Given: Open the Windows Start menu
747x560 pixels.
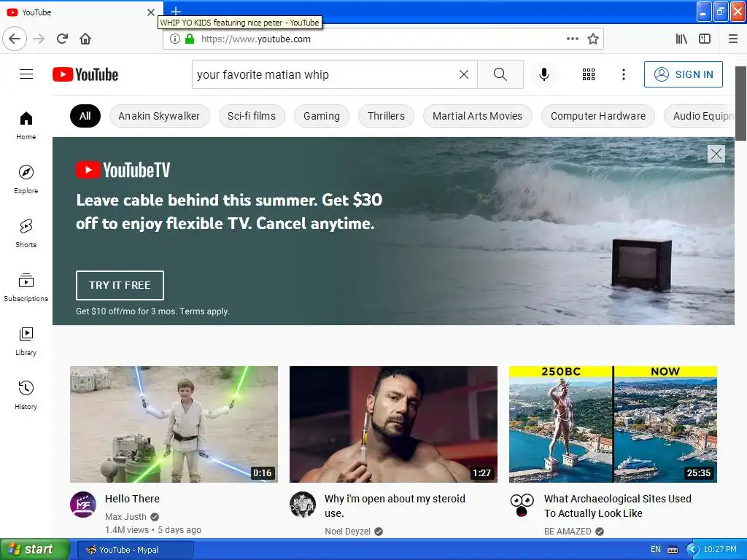Looking at the screenshot, I should [34, 550].
